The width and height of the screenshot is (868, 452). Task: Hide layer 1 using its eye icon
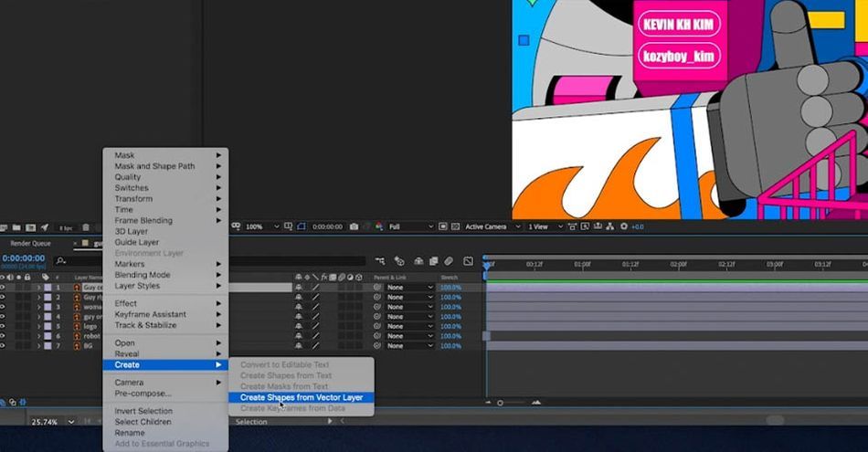tap(3, 288)
